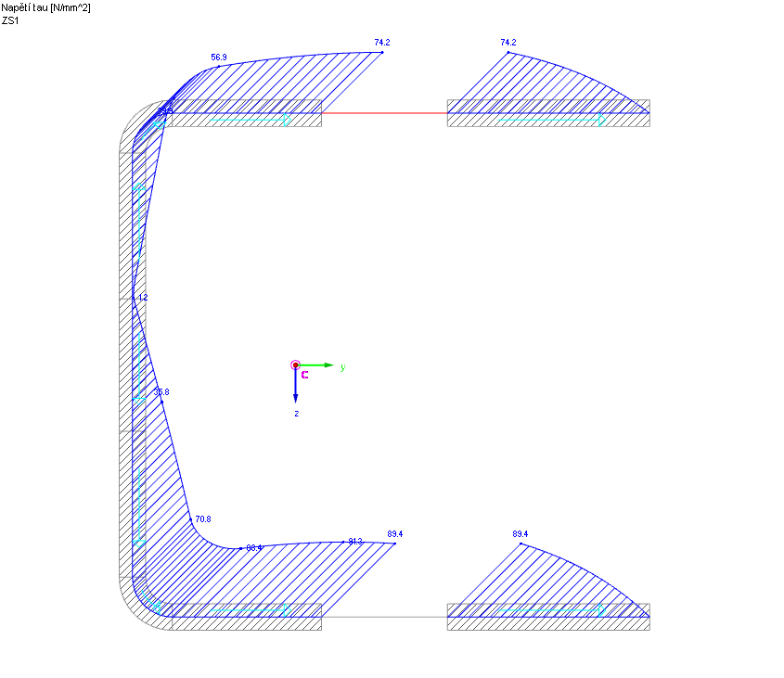Click the 70.8 stress value label

tap(203, 519)
